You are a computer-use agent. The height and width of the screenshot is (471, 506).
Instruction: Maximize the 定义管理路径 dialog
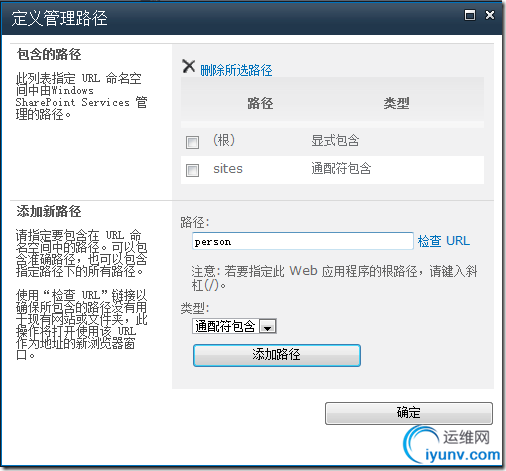coord(470,15)
